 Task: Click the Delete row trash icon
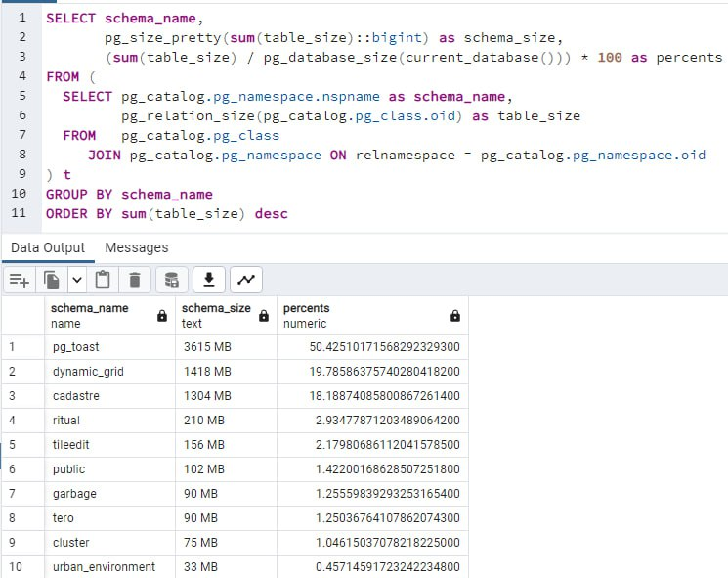(135, 280)
